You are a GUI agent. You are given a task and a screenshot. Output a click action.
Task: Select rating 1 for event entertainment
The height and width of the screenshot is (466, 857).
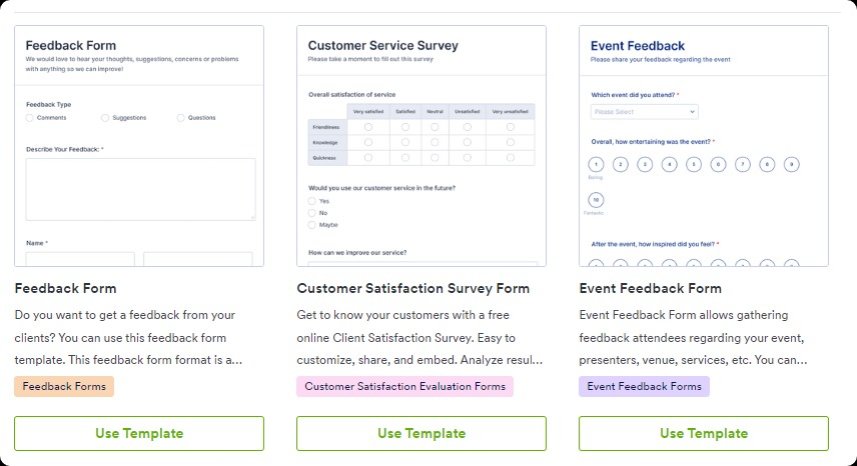tap(596, 164)
